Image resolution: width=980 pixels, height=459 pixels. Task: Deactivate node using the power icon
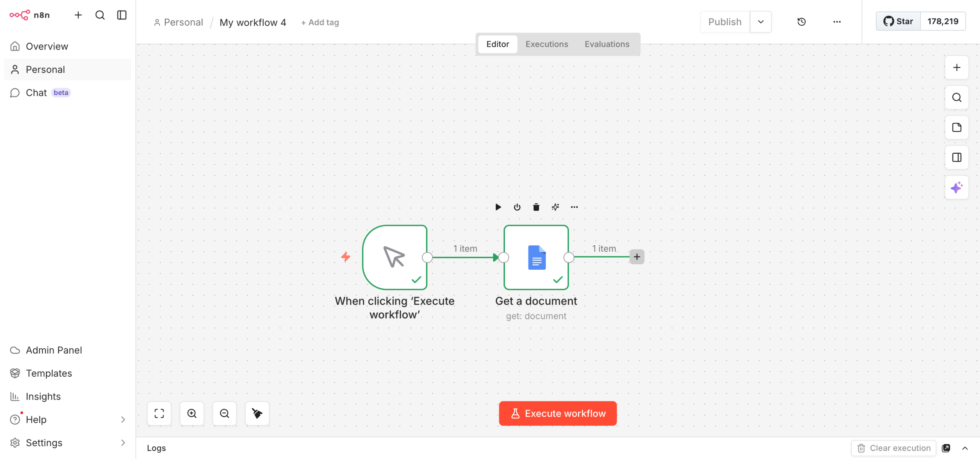click(517, 207)
